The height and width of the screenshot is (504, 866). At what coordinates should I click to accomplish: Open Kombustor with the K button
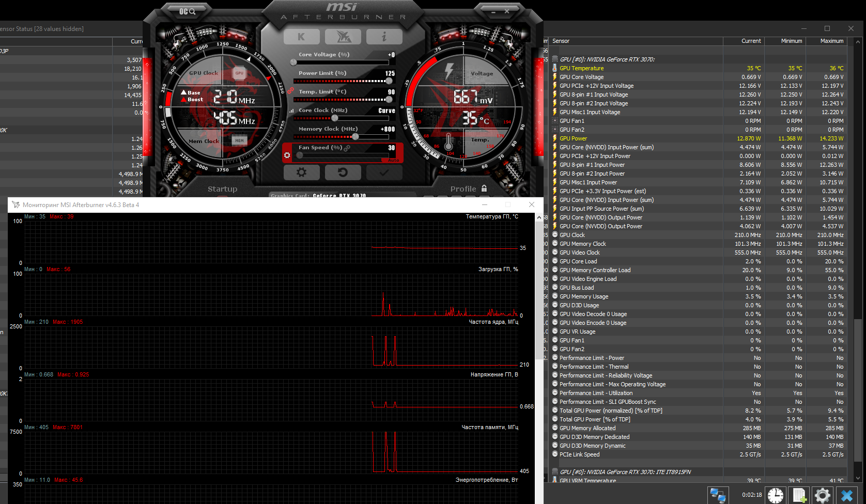coord(301,37)
